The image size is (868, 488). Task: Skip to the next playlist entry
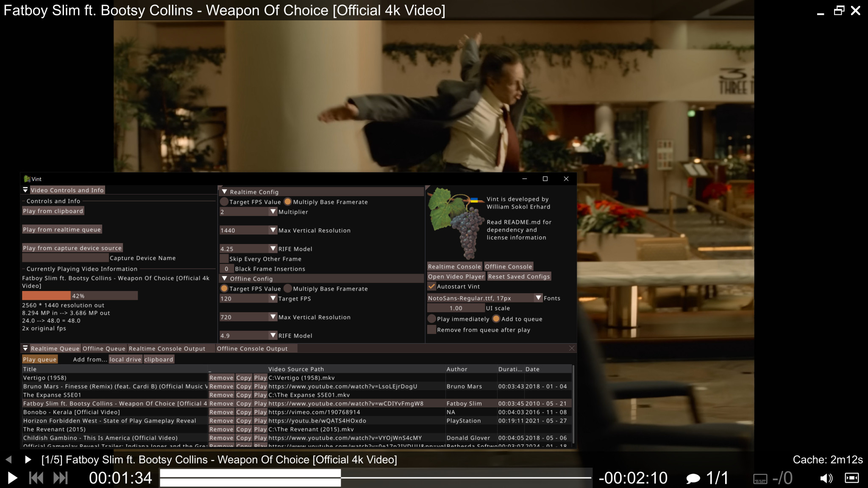(61, 477)
